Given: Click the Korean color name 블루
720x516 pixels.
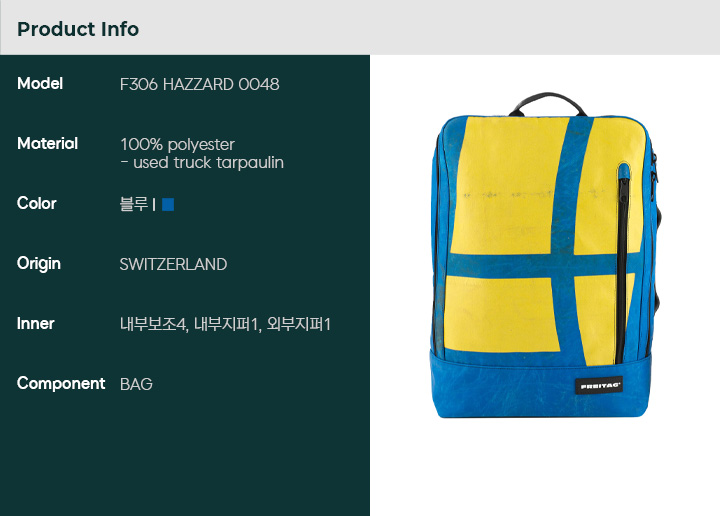Looking at the screenshot, I should click(x=134, y=204).
